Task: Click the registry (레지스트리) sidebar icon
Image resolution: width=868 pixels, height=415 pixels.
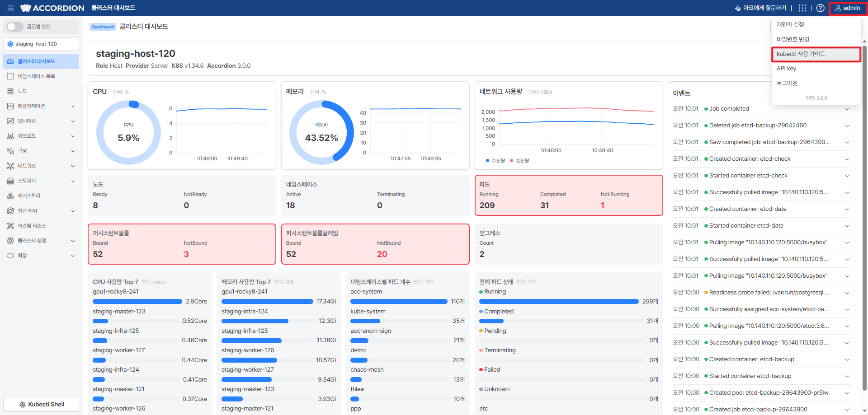Action: point(10,196)
